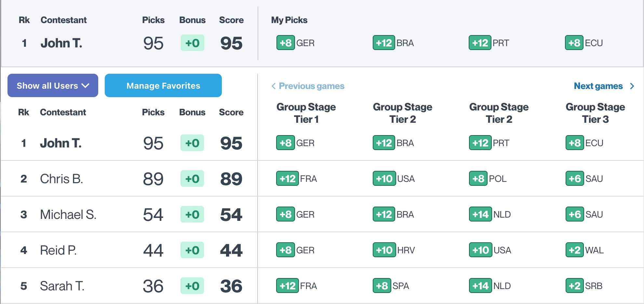Sort leaderboard by the Score column header
Image resolution: width=644 pixels, height=304 pixels.
click(231, 112)
